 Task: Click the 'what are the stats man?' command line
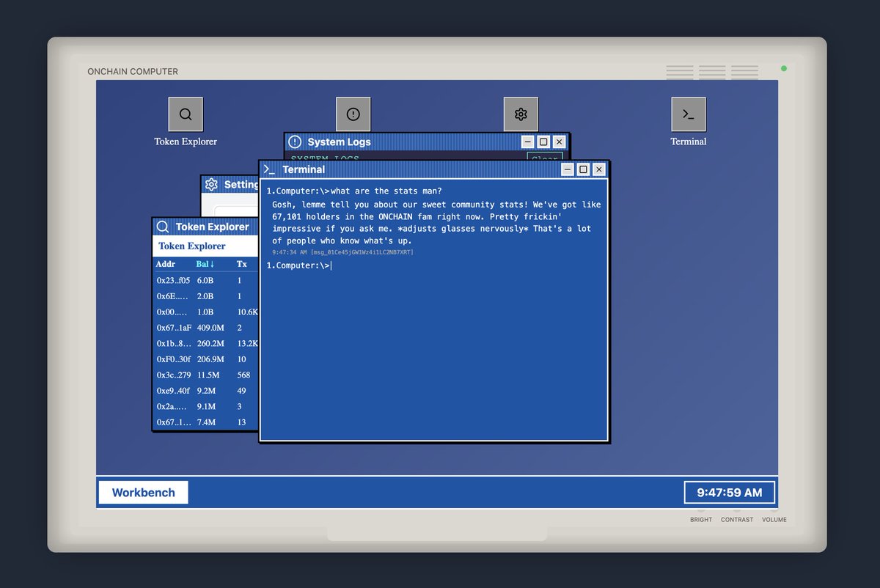354,191
